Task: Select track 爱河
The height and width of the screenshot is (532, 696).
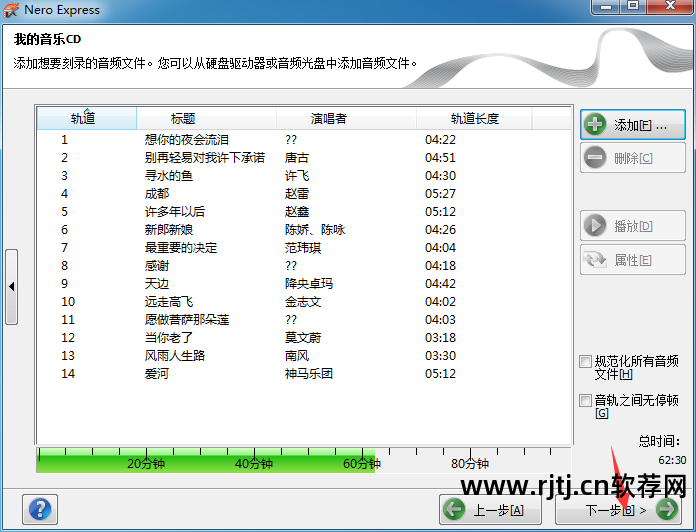Action: tap(157, 374)
